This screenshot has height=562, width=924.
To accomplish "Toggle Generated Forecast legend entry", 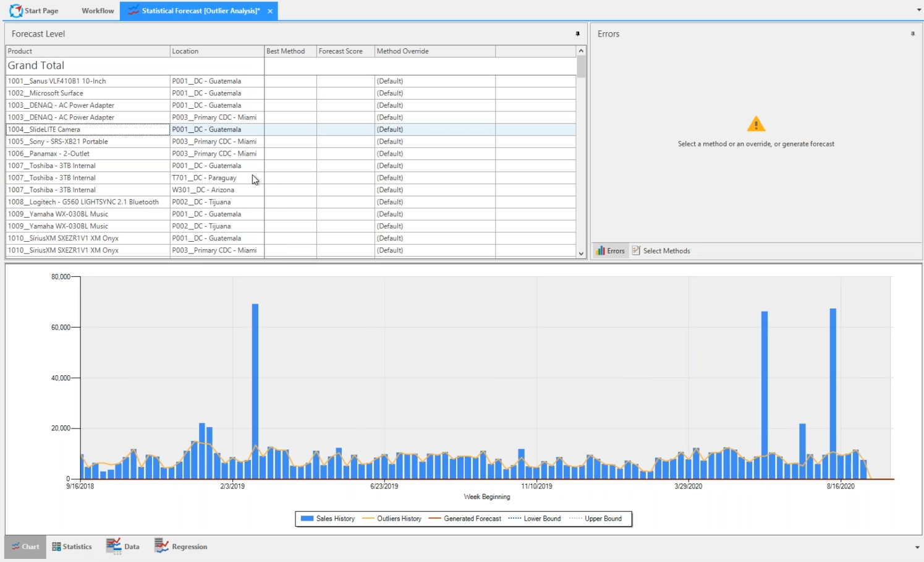I will click(465, 519).
